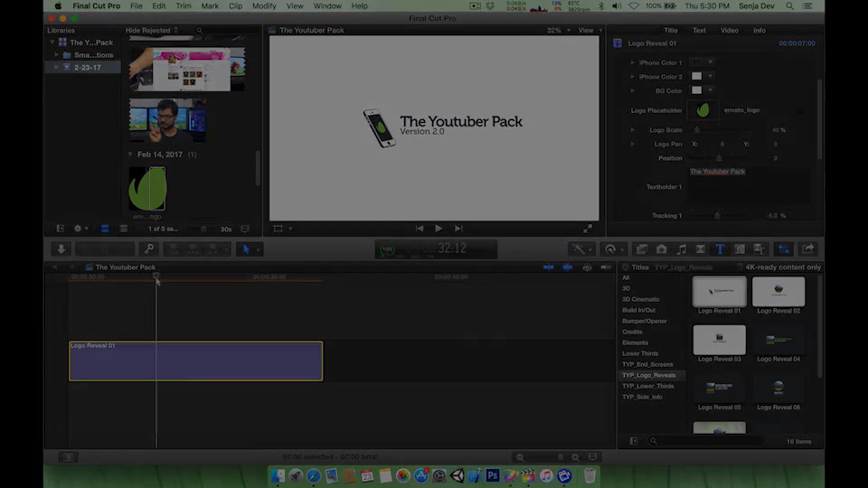Open the photos browser camera icon
The image size is (868, 488).
(662, 249)
